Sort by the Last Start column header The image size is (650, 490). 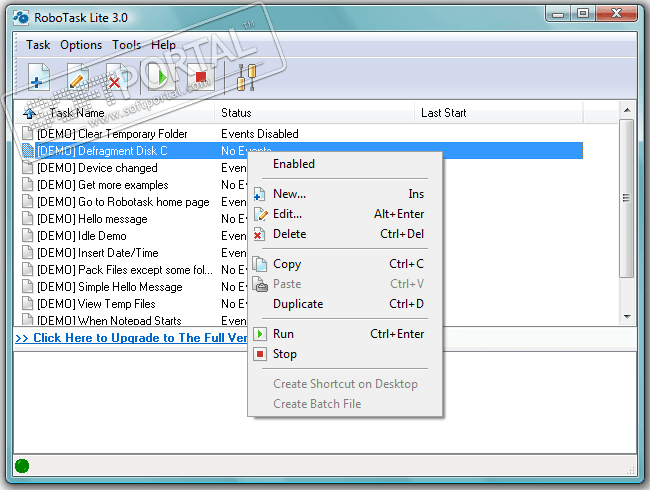click(499, 113)
